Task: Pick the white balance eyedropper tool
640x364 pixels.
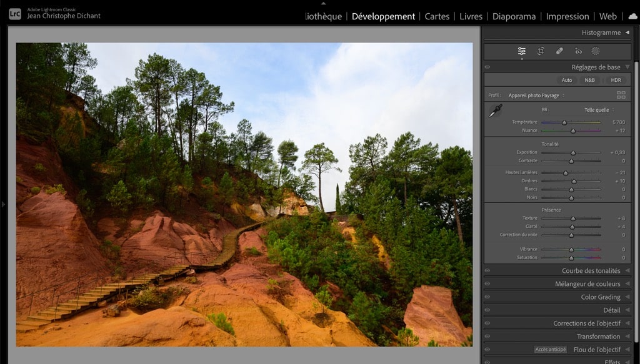Action: click(x=495, y=111)
